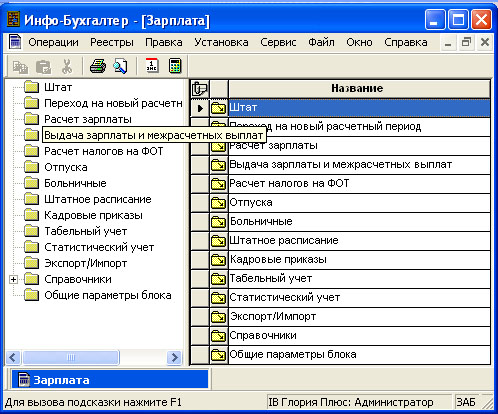Open the Правка menu

pos(164,42)
